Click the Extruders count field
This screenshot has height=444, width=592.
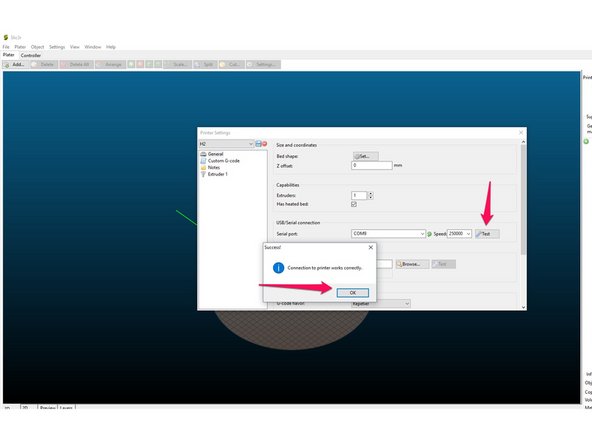point(359,195)
